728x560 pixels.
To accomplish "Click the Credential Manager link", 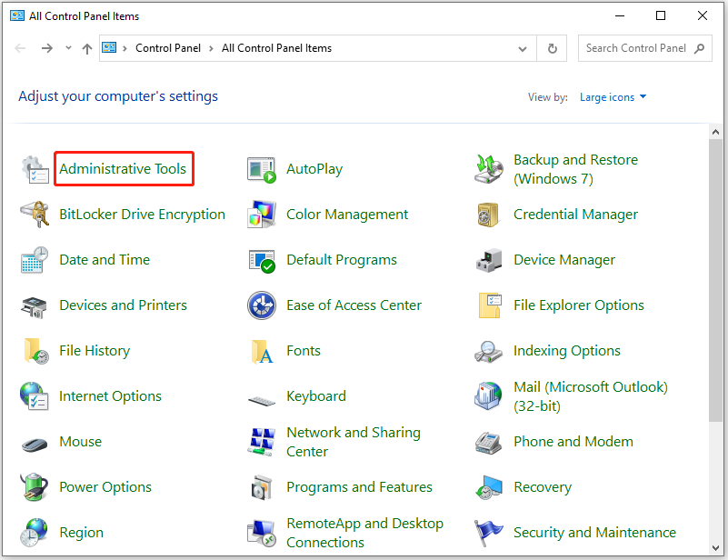I will pyautogui.click(x=575, y=215).
